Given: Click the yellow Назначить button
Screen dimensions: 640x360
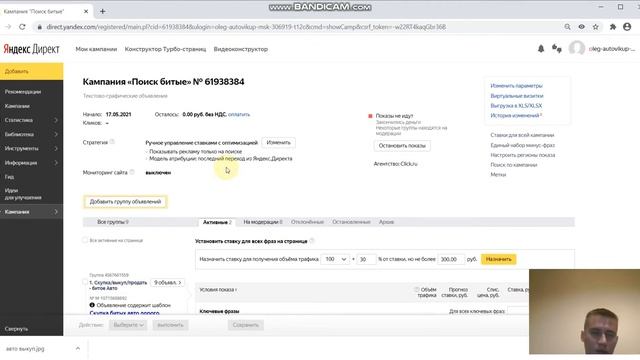Looking at the screenshot, I should click(498, 259).
